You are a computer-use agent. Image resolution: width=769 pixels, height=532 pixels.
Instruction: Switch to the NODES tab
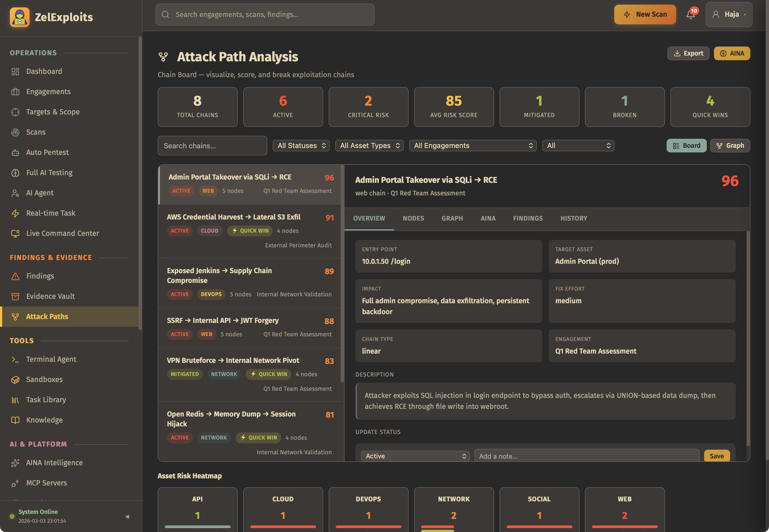pyautogui.click(x=413, y=218)
